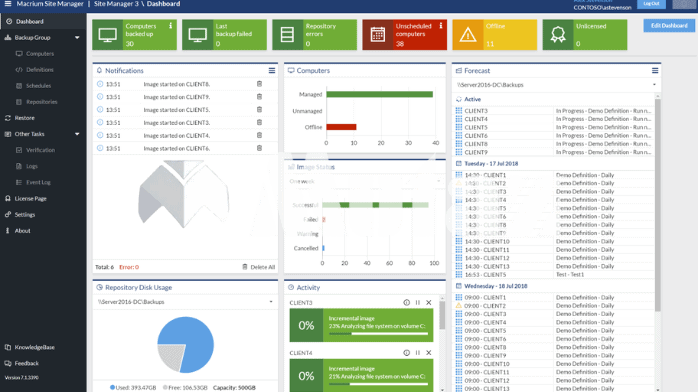Image resolution: width=698 pixels, height=392 pixels.
Task: Delete the CLIENT4 image started notification
Action: 259,135
